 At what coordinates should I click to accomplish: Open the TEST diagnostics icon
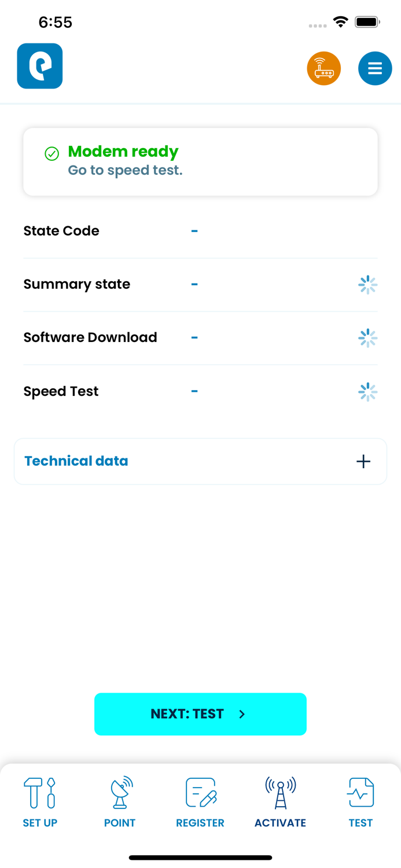(x=360, y=793)
